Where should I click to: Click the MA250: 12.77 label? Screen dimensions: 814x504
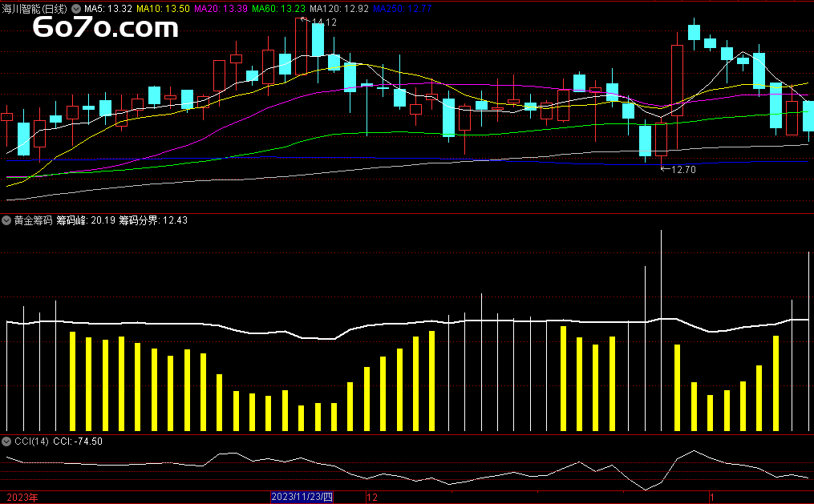pos(403,9)
